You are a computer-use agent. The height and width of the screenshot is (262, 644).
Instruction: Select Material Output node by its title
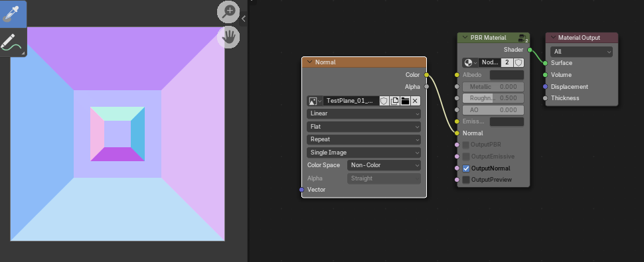click(579, 38)
